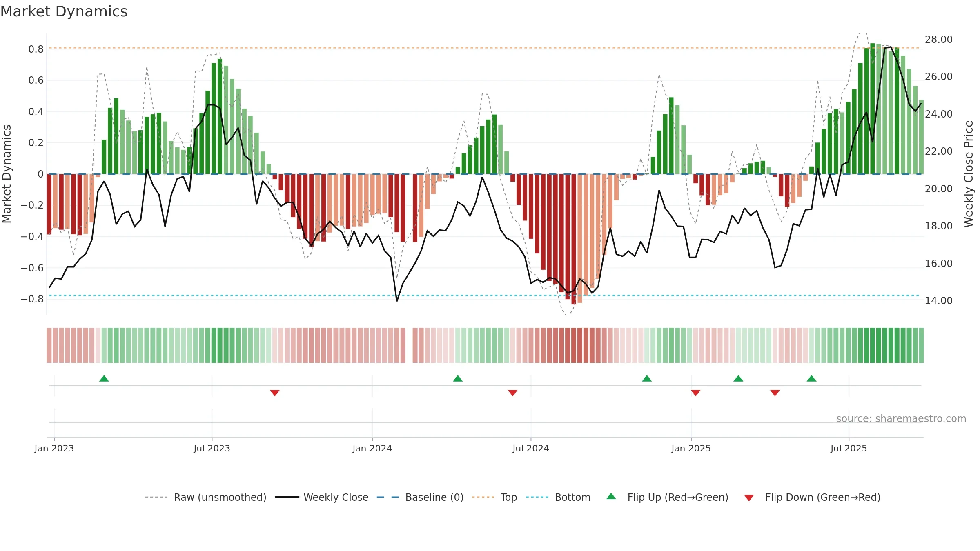Click the red flip-down triangle in the legend
The height and width of the screenshot is (551, 980).
pos(749,498)
